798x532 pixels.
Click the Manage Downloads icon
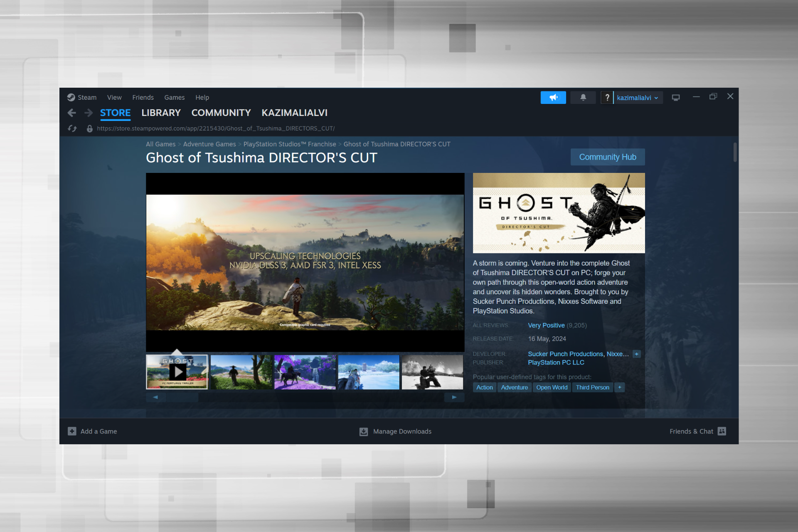(364, 431)
